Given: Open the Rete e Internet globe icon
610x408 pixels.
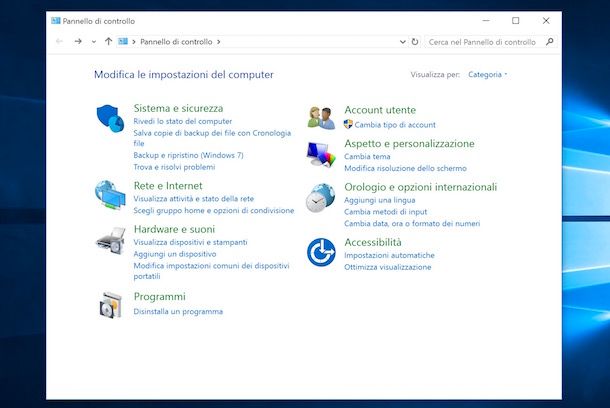Looking at the screenshot, I should pos(110,194).
